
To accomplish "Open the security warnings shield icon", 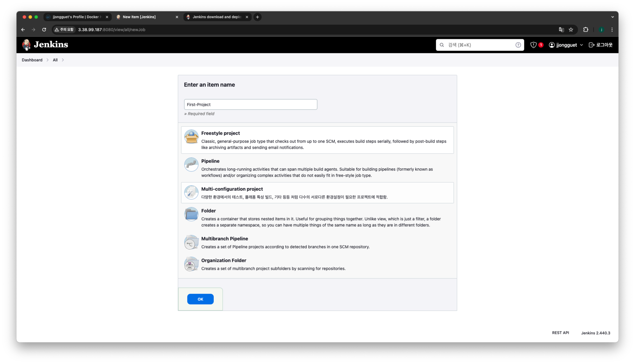I will [533, 45].
